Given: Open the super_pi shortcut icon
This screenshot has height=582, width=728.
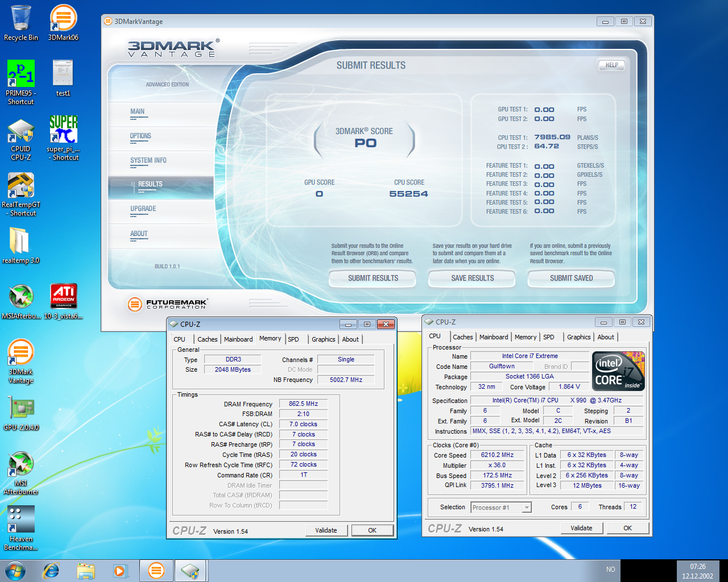Looking at the screenshot, I should pyautogui.click(x=63, y=138).
